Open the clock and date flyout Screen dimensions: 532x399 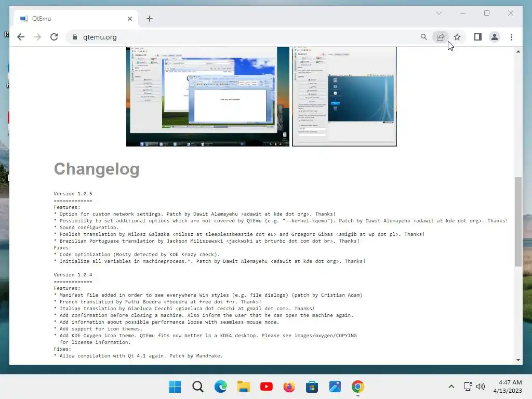pos(508,387)
